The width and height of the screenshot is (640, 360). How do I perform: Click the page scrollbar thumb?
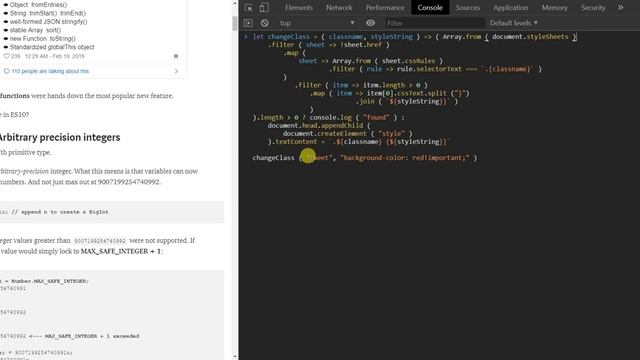coord(235,23)
